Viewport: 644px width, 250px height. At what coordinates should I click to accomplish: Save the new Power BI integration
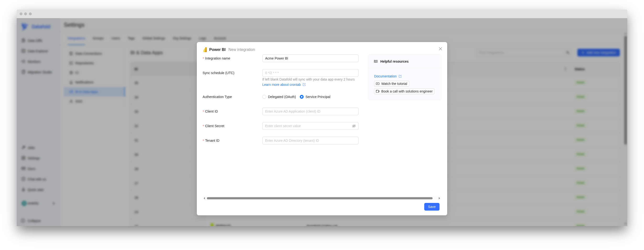click(x=431, y=207)
